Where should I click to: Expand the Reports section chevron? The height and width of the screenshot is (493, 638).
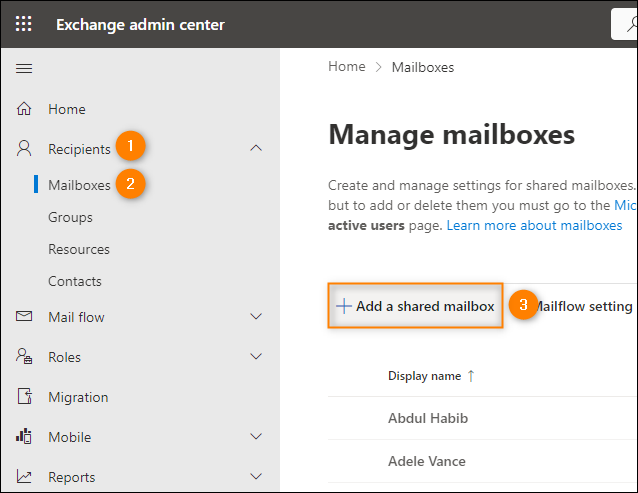point(256,476)
